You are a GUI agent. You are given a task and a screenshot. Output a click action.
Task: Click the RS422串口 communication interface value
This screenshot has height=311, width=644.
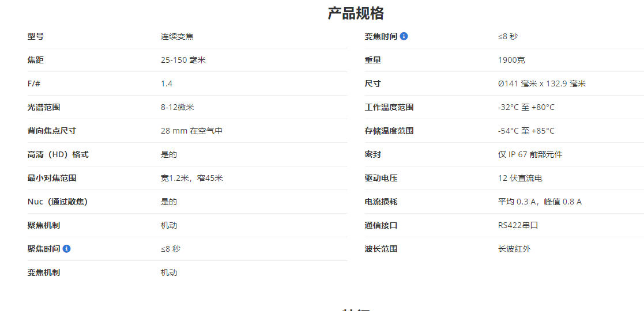point(518,225)
